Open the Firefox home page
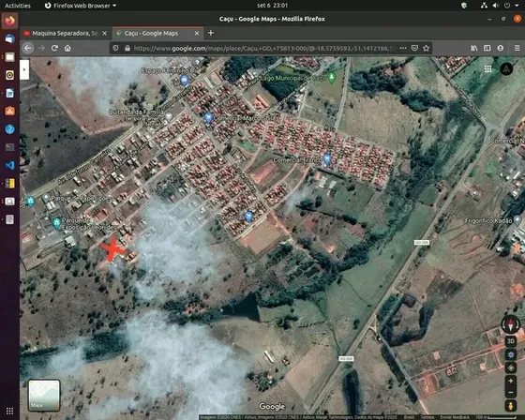This screenshot has height=420, width=525. click(x=67, y=48)
